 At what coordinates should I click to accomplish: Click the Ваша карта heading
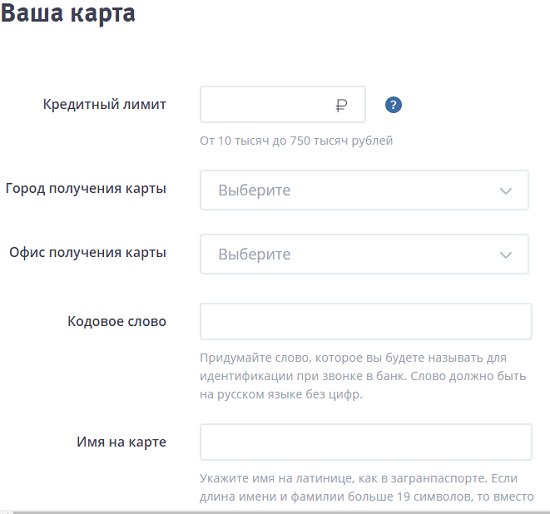coord(68,13)
